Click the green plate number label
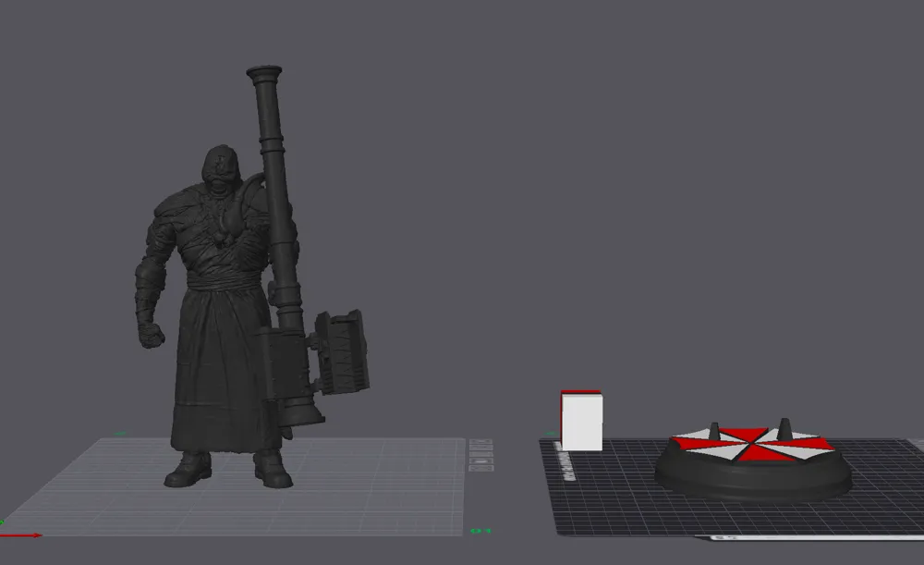Image resolution: width=924 pixels, height=565 pixels. [x=480, y=531]
